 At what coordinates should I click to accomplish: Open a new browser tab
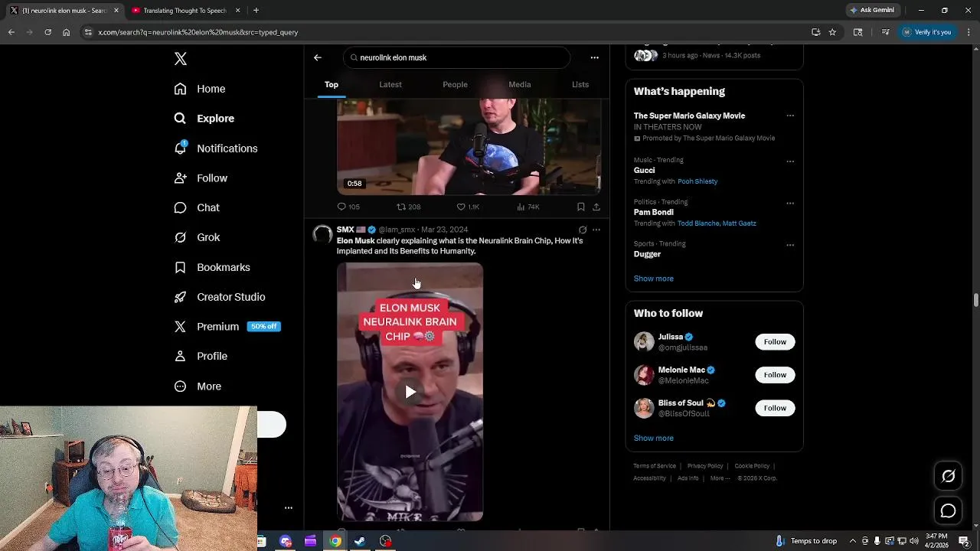click(x=256, y=11)
